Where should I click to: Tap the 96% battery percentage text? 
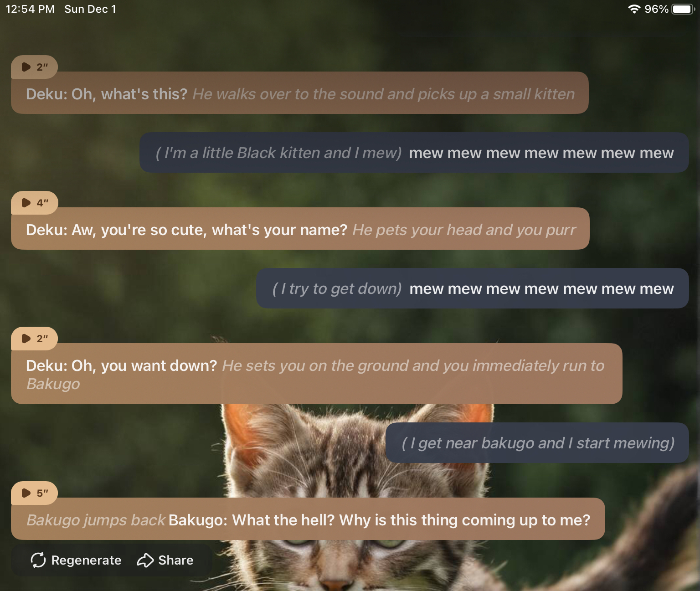(x=656, y=9)
